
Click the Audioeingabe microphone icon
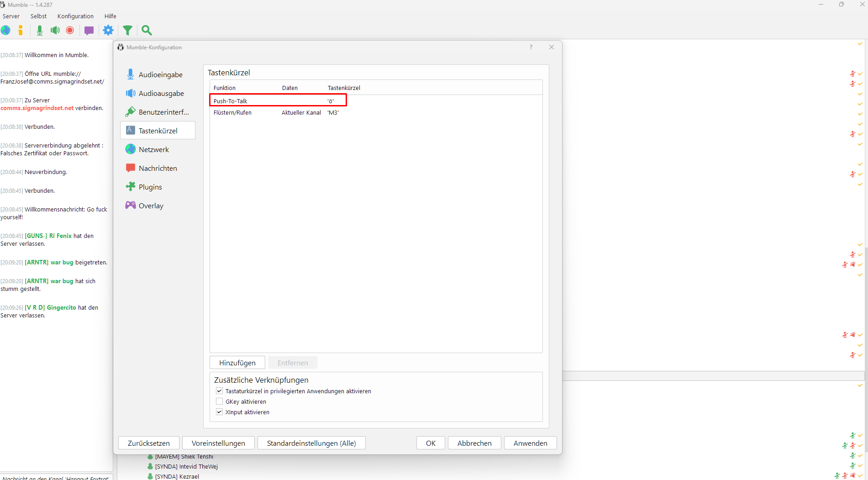[x=131, y=74]
